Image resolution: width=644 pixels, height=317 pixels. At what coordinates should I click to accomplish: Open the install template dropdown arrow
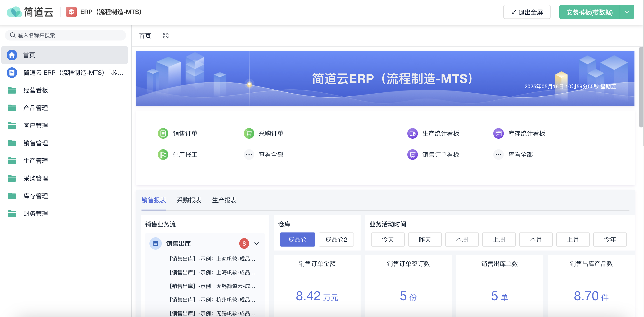click(627, 12)
